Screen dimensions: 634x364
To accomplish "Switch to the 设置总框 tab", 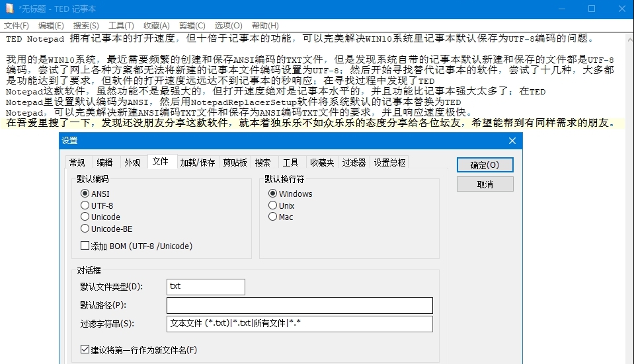I will pyautogui.click(x=389, y=163).
